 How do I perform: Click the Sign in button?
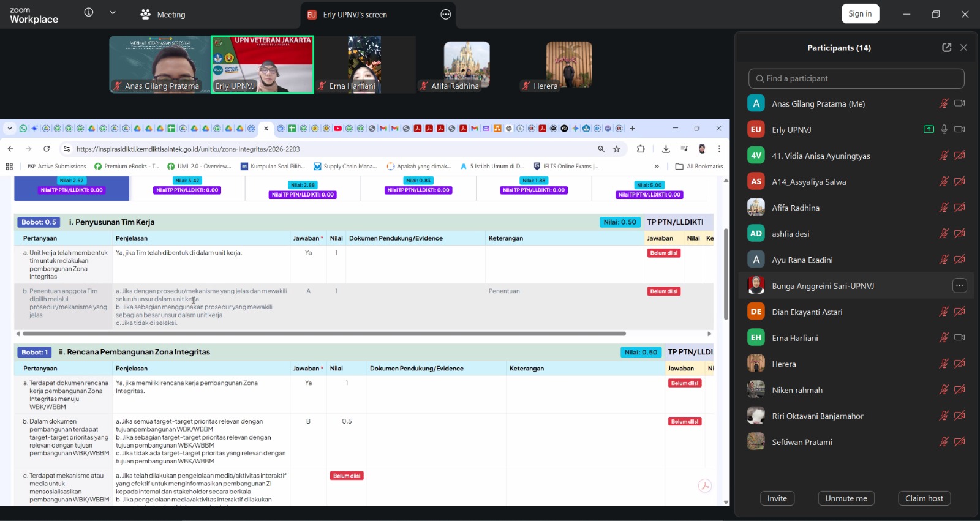tap(860, 14)
